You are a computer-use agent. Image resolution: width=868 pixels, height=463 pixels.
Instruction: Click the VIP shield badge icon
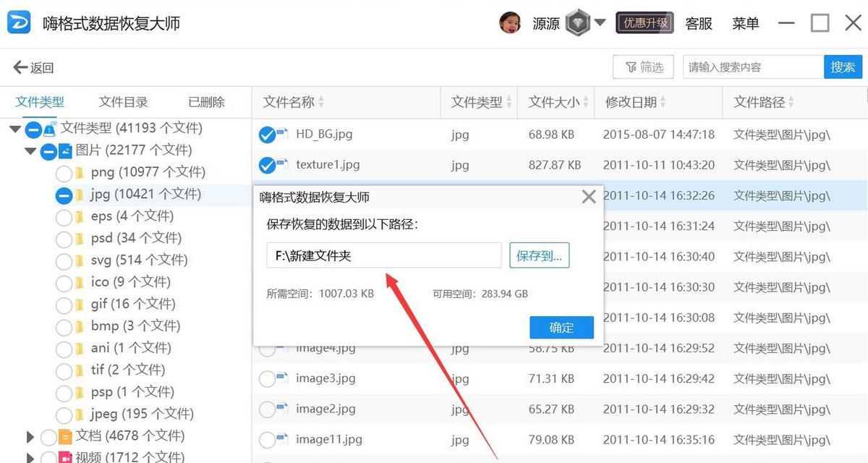coord(579,23)
